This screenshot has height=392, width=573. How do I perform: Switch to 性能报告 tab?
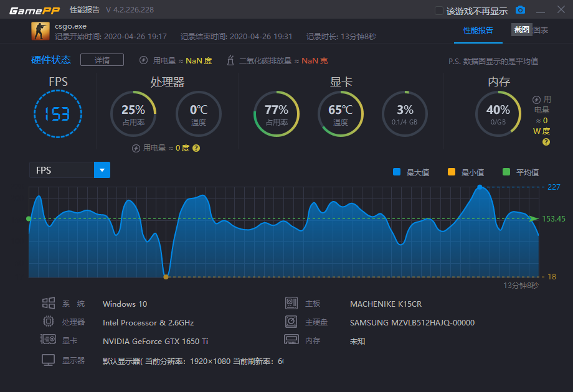[x=478, y=30]
